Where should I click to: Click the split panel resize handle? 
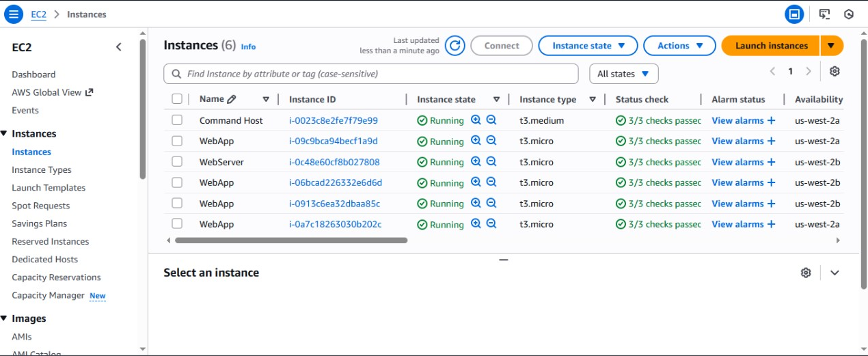[504, 260]
